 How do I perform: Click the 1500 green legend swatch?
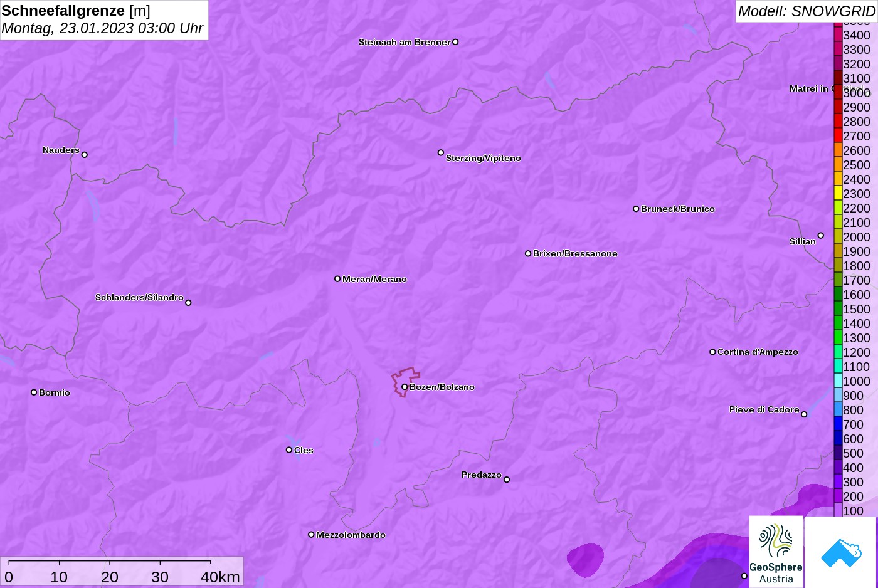[x=838, y=308]
